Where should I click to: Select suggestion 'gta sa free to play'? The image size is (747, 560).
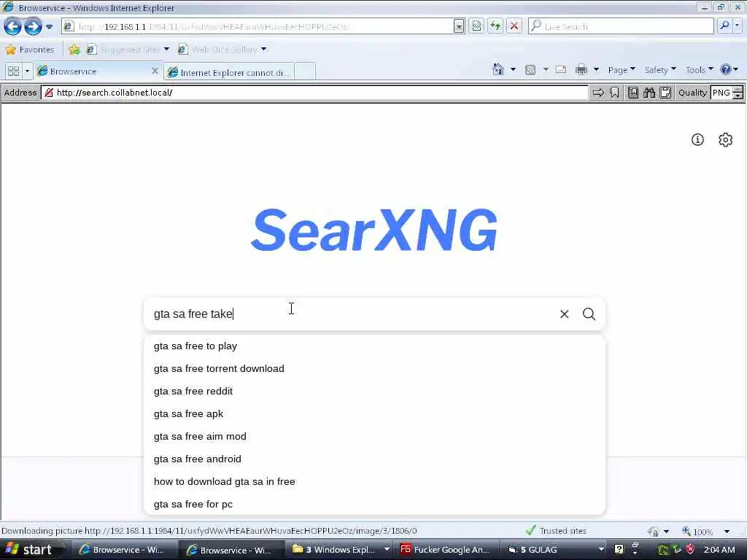pyautogui.click(x=374, y=346)
